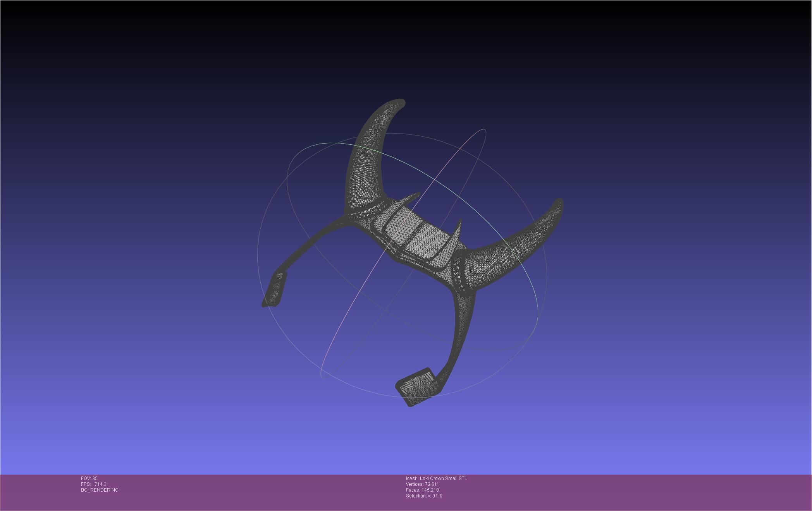Viewport: 812px width, 511px height.
Task: Click the Mesh: Loki Crown Small.STL text
Action: pos(437,478)
